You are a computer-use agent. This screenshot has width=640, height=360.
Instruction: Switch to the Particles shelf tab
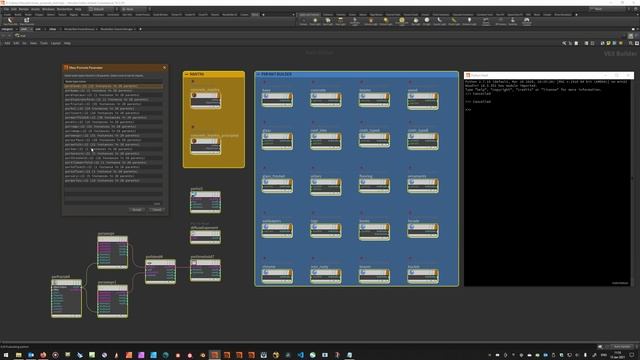[x=341, y=15]
